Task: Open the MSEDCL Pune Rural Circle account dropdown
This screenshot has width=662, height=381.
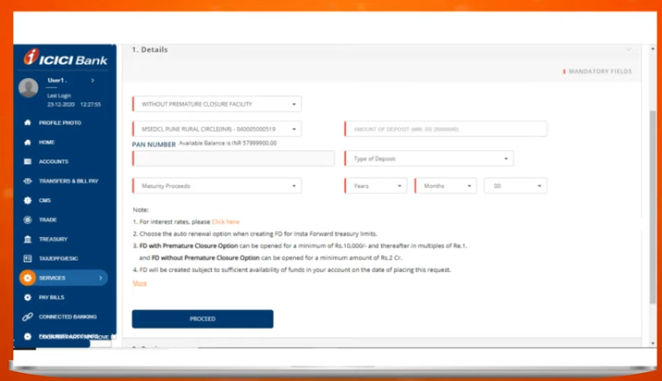Action: [x=217, y=129]
